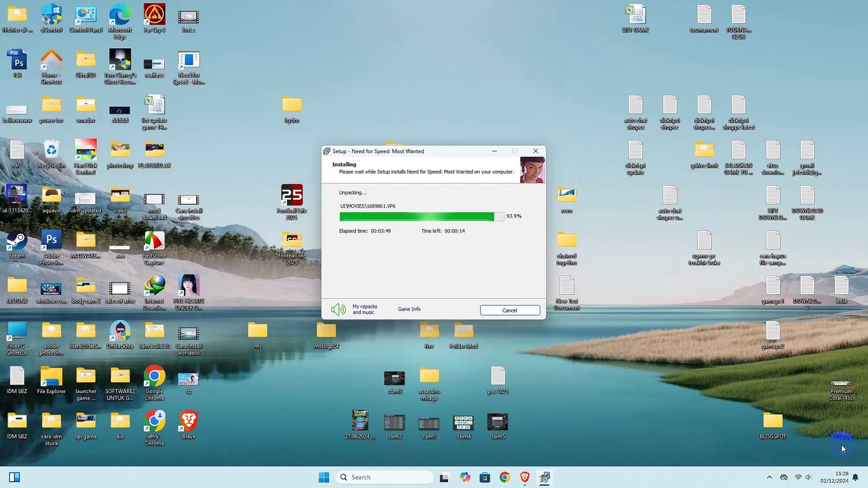Image resolution: width=868 pixels, height=488 pixels.
Task: Click the installer unpacking progress bar
Action: click(x=422, y=216)
